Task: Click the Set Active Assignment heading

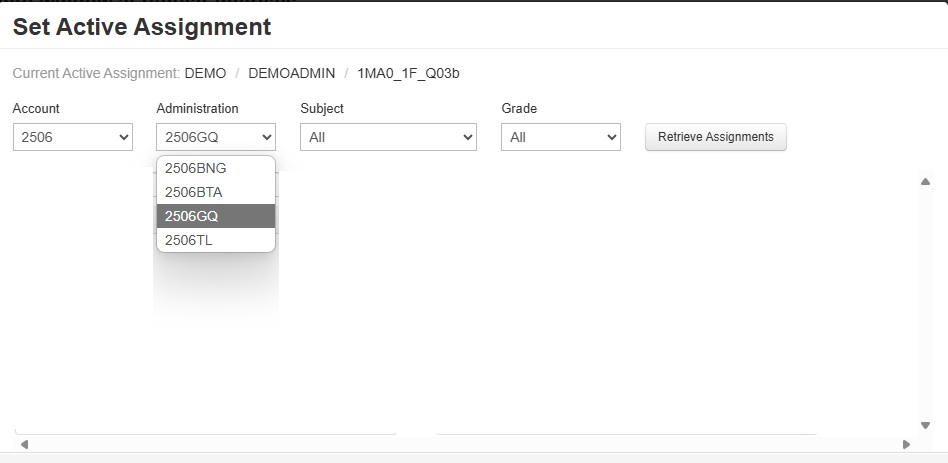Action: [x=141, y=27]
